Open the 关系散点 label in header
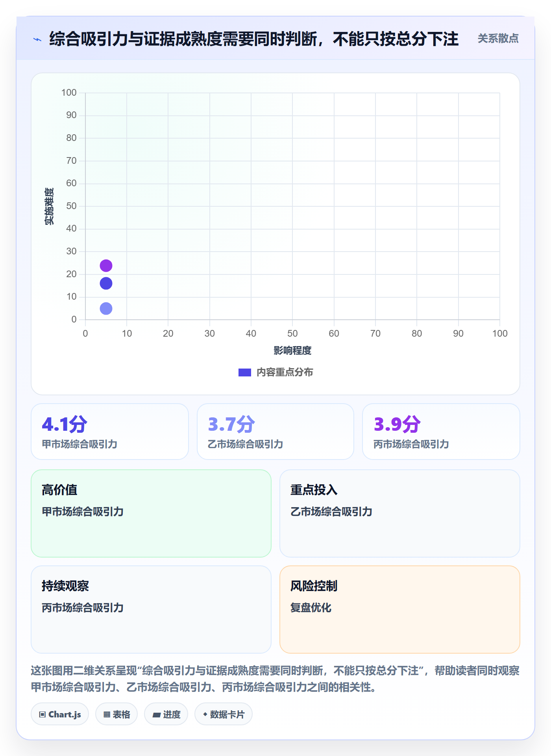 pos(498,39)
